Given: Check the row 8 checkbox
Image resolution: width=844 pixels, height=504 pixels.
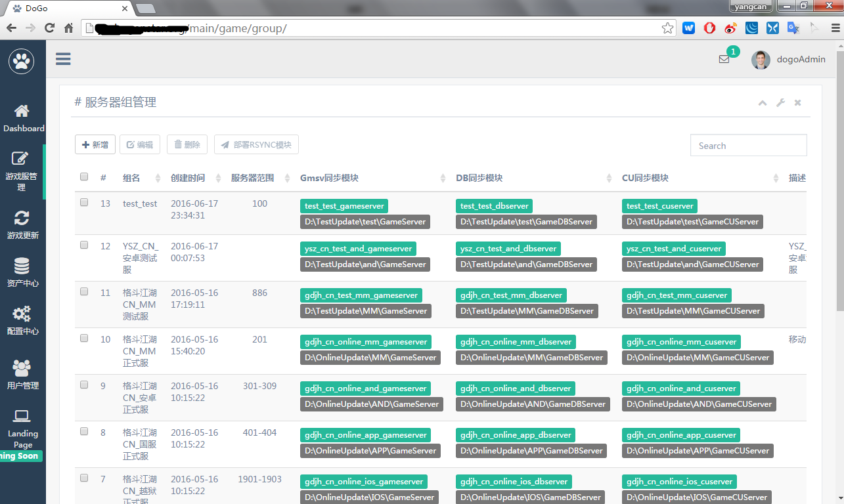Looking at the screenshot, I should point(84,431).
